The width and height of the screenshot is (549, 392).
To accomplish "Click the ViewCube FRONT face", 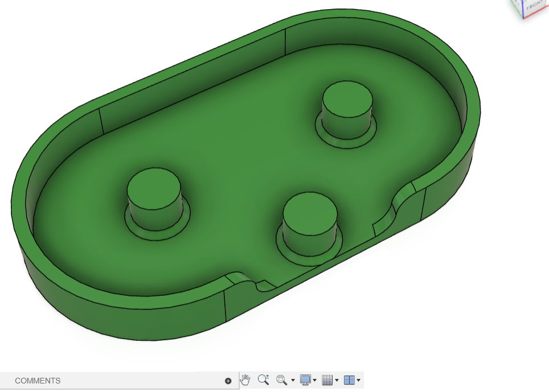I will coord(534,7).
